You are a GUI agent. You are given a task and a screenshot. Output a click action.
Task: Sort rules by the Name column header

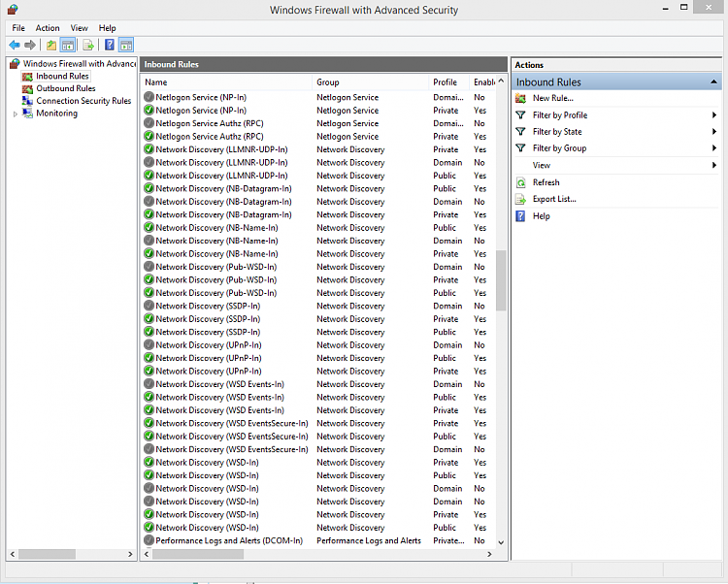coord(226,82)
